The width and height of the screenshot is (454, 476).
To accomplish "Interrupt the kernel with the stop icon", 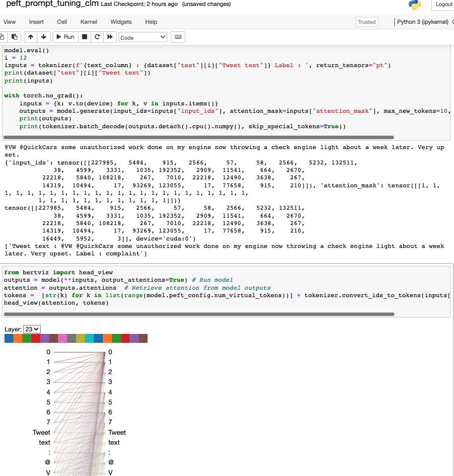I will tap(84, 36).
